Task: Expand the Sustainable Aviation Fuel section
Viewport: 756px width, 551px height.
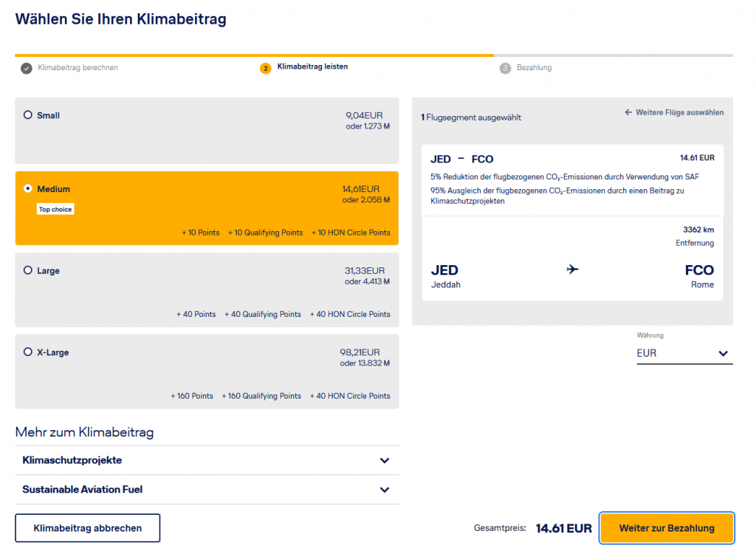Action: (x=384, y=490)
